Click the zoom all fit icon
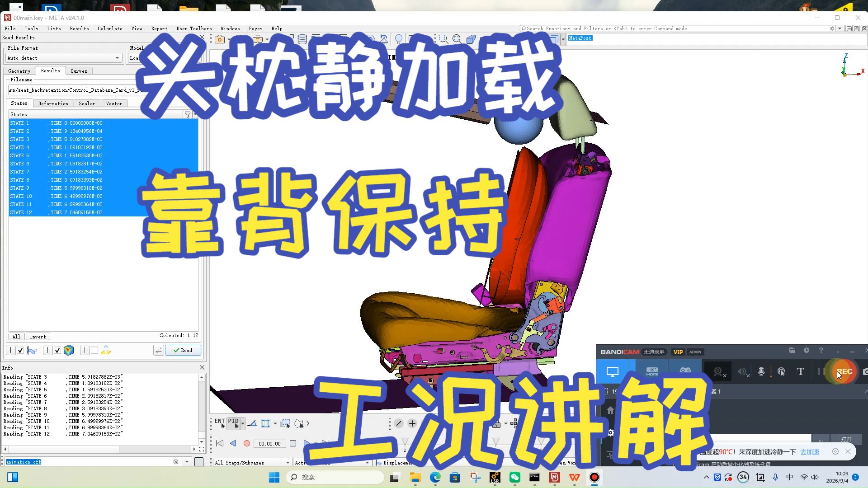Viewport: 868px width, 488px height. 457,39
